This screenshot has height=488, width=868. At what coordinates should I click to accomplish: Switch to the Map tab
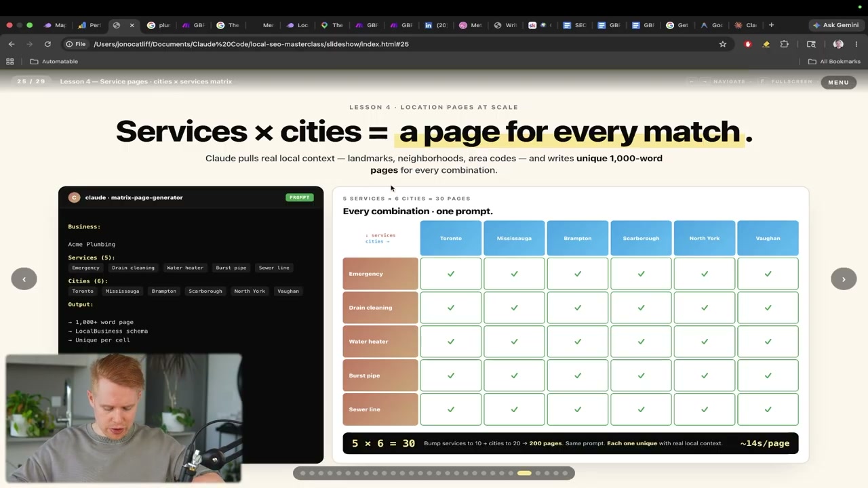(55, 25)
